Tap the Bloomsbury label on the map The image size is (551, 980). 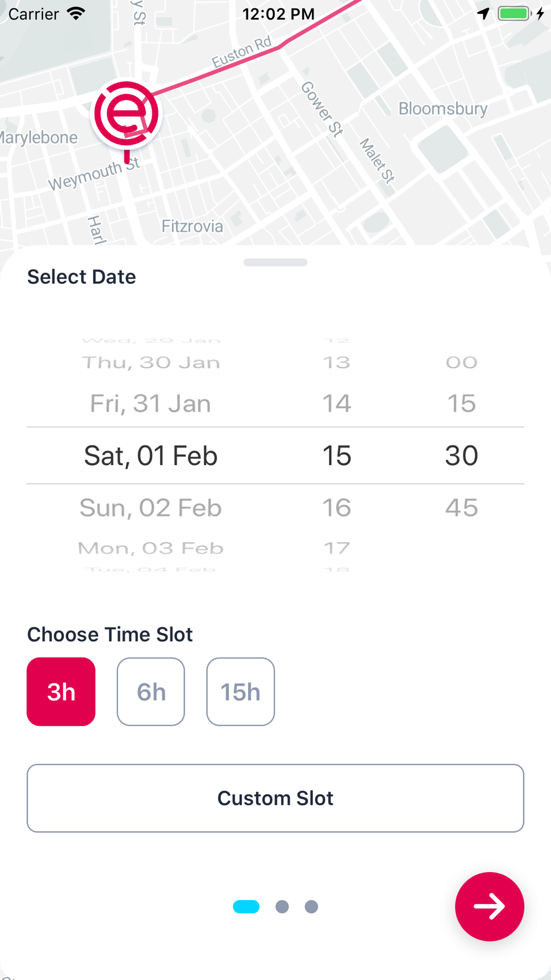pos(443,109)
